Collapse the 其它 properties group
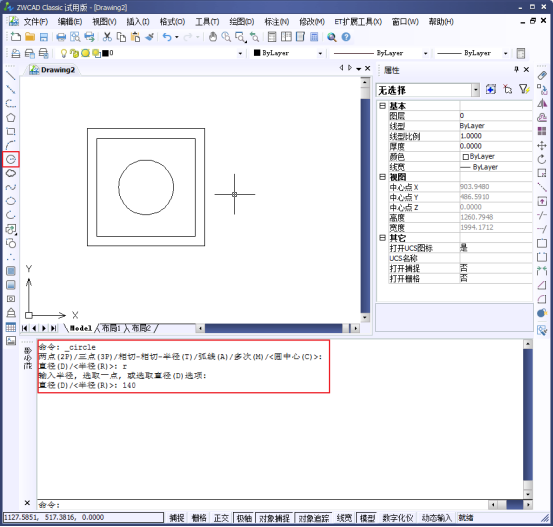The width and height of the screenshot is (553, 527). (382, 238)
